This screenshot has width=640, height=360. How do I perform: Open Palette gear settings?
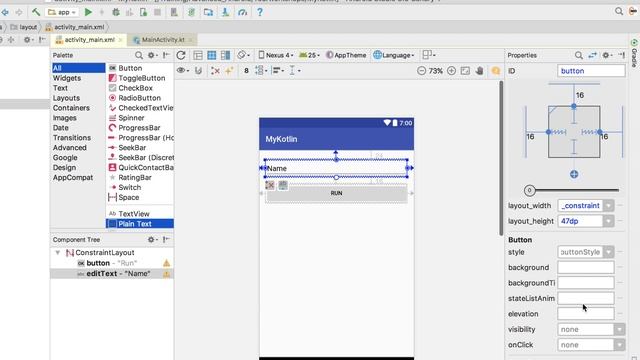point(152,55)
